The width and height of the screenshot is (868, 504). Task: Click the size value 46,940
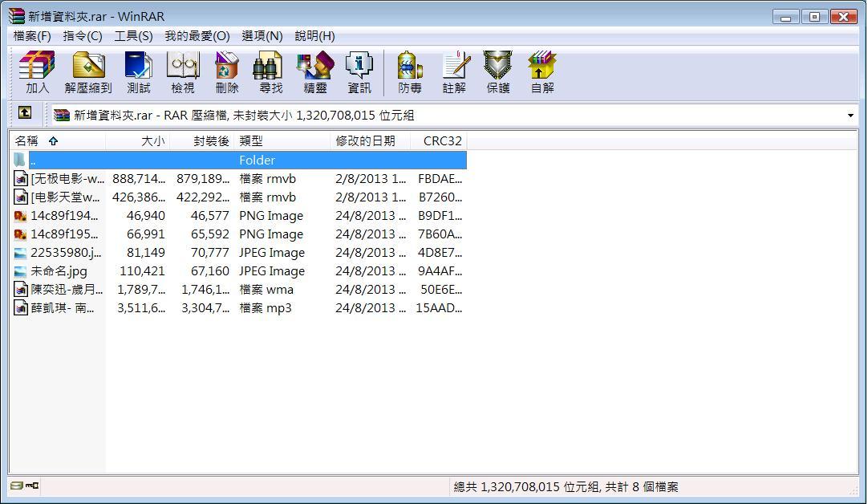[145, 215]
